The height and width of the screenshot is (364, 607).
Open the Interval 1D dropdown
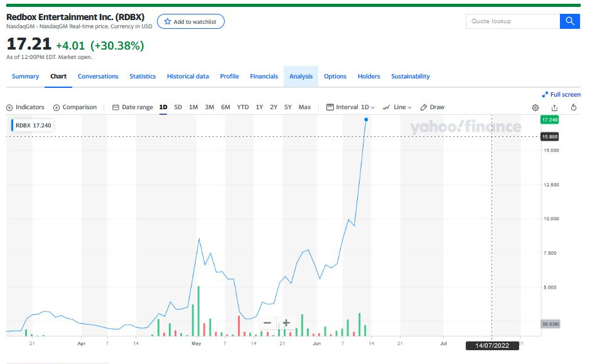[351, 107]
